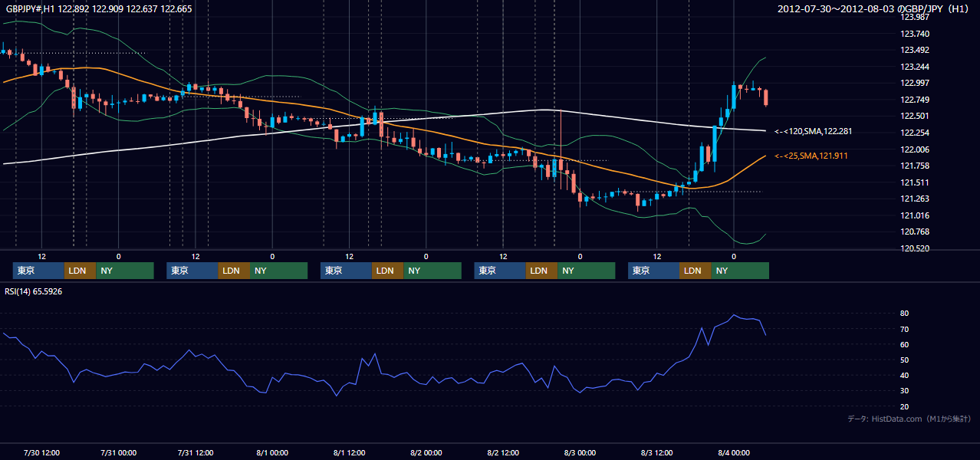Select the 8/2 00:00 time axis label
This screenshot has height=460, width=980.
point(426,452)
